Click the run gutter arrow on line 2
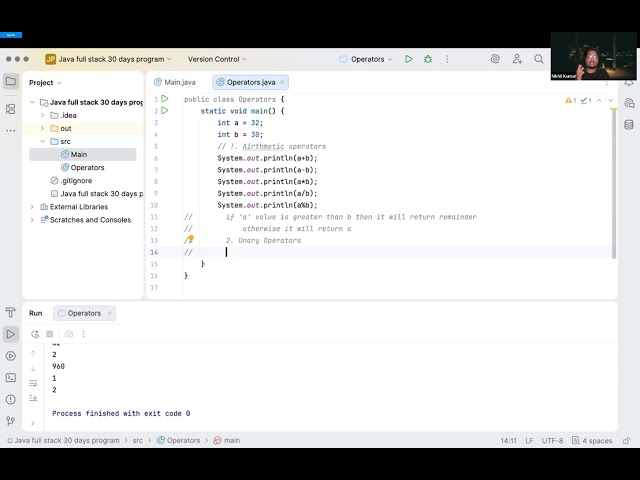The height and width of the screenshot is (480, 640). coord(164,111)
